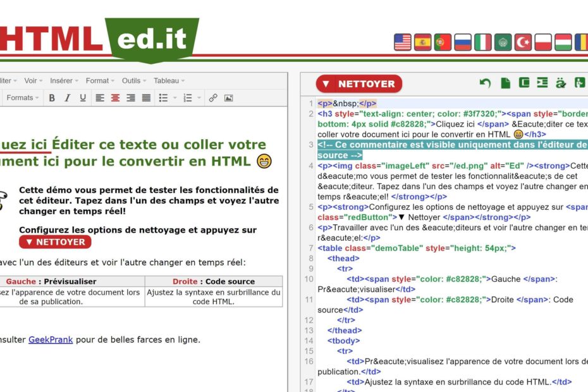
Task: Open the Voir menu
Action: coord(34,81)
